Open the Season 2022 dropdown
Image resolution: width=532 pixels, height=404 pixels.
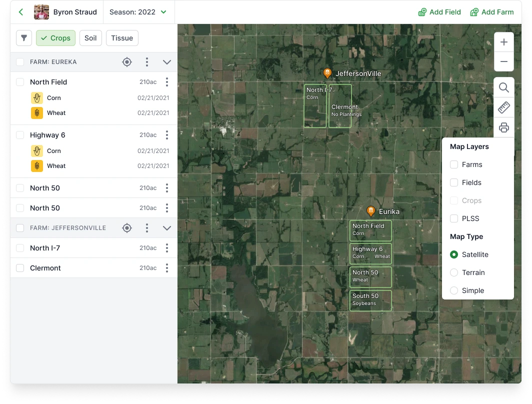pyautogui.click(x=138, y=12)
